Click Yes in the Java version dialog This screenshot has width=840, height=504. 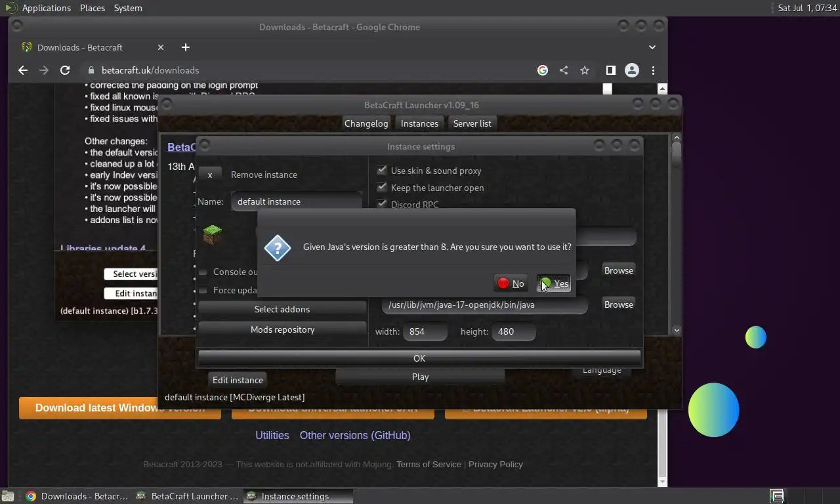pyautogui.click(x=553, y=283)
